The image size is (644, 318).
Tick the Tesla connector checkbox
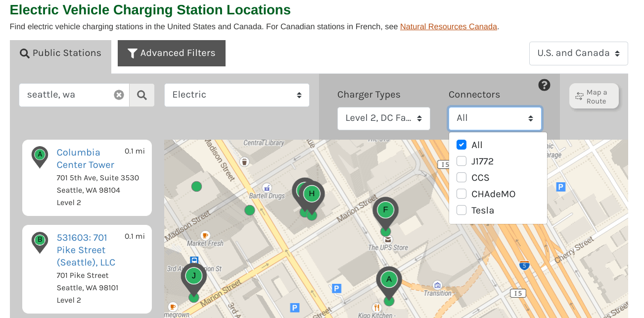point(461,210)
